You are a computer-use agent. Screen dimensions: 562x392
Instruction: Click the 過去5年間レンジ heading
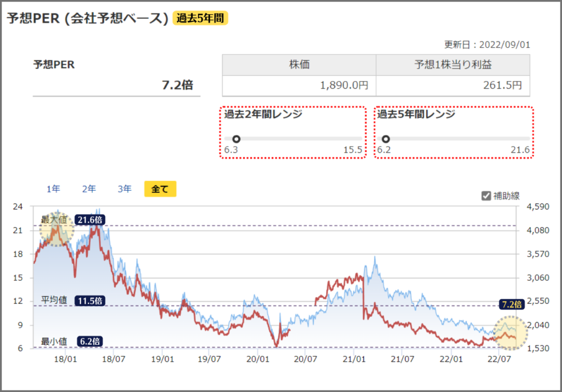416,114
